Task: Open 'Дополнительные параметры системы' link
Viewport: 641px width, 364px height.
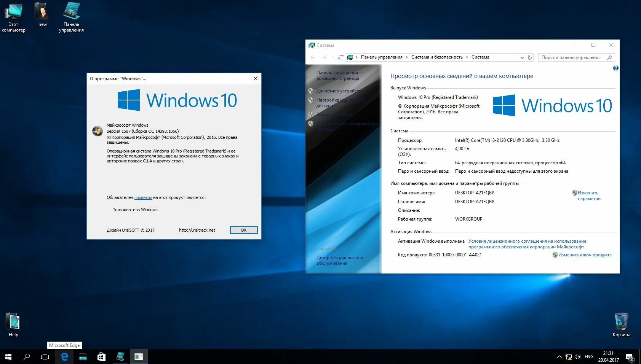Action: pyautogui.click(x=347, y=126)
